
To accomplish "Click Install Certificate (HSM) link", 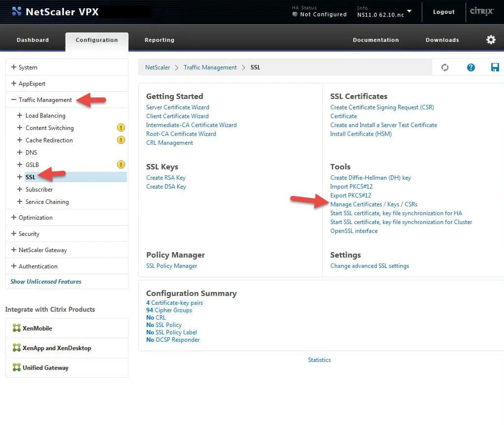I will tap(361, 134).
